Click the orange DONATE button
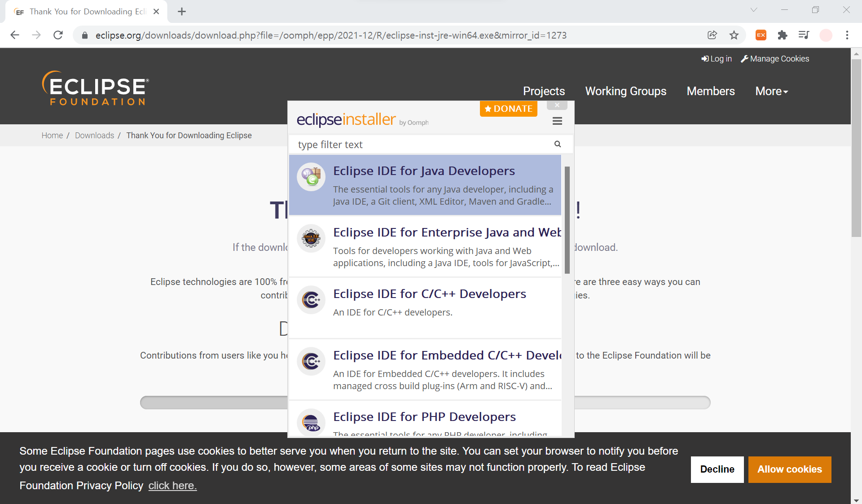The height and width of the screenshot is (504, 862). 508,109
